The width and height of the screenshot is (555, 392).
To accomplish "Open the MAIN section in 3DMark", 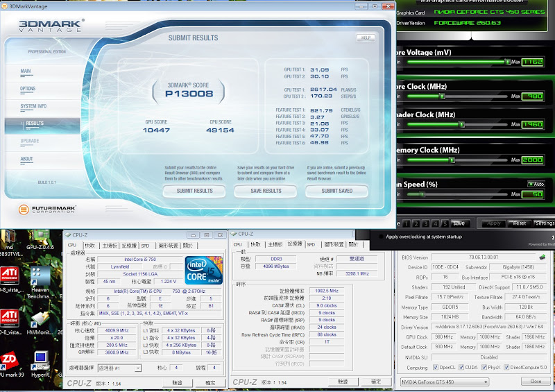I will (x=26, y=71).
